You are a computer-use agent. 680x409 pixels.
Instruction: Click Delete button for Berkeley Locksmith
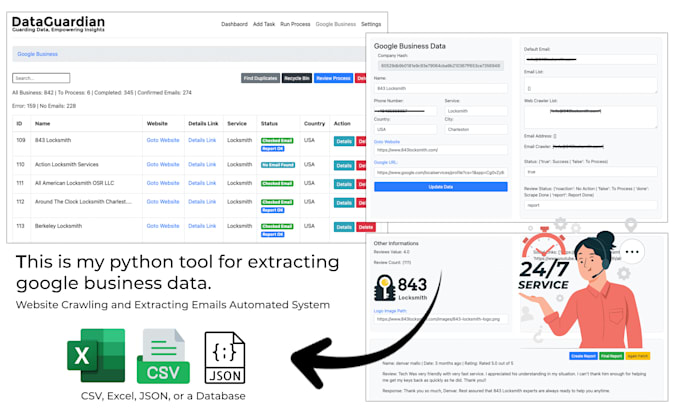pos(366,227)
